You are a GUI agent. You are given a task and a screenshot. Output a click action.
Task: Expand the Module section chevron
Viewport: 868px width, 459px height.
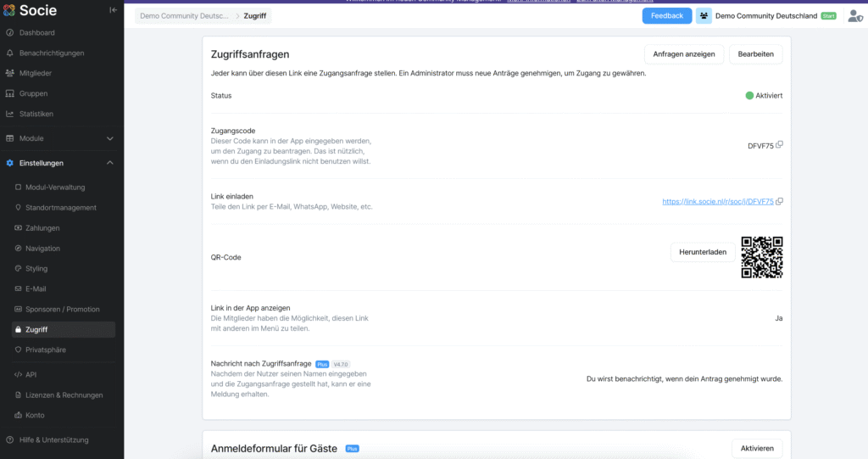pyautogui.click(x=109, y=138)
